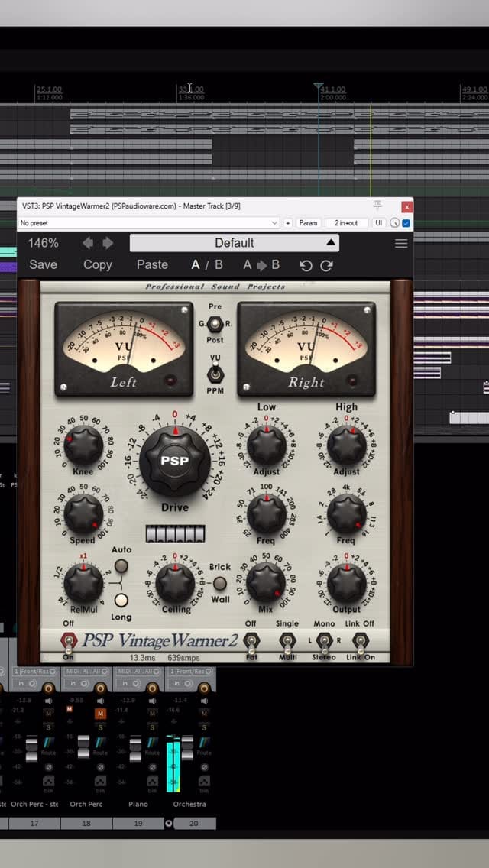Toggle record monitoring speaker on Orch Perc strip
This screenshot has width=489, height=868.
point(100,701)
